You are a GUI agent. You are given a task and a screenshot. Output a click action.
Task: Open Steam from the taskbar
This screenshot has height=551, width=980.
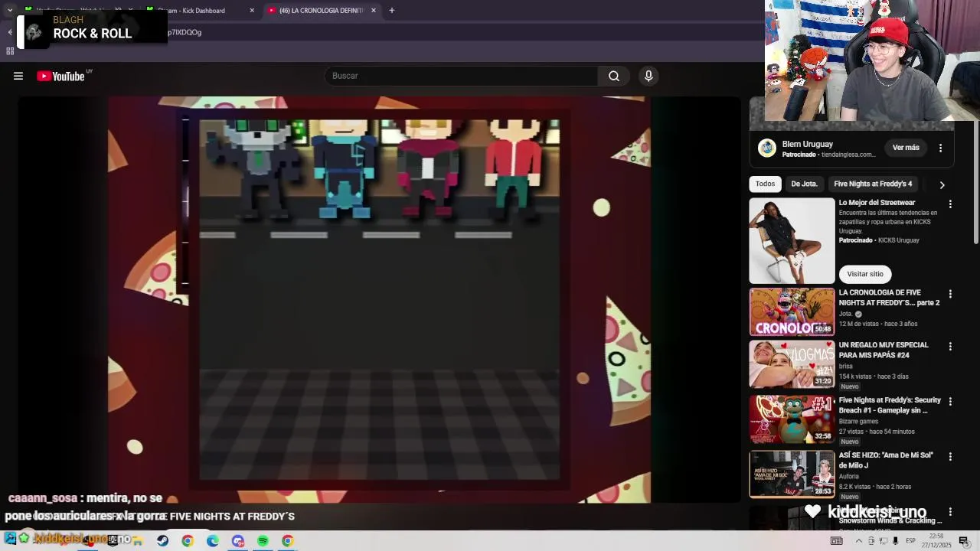(162, 540)
